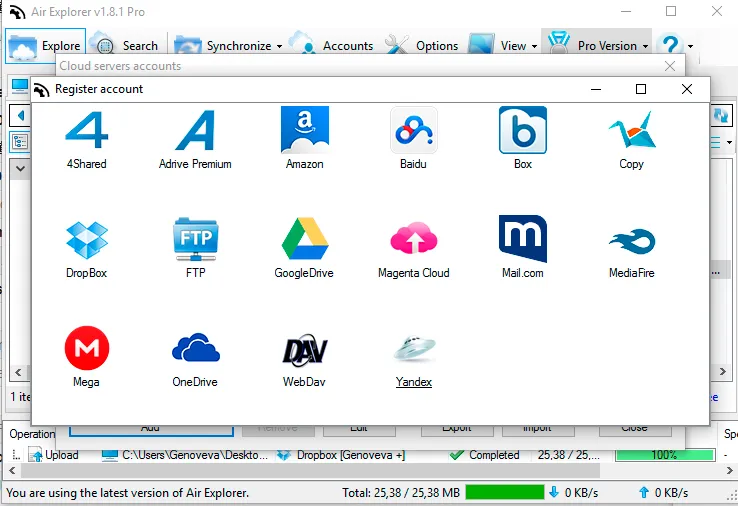The width and height of the screenshot is (738, 506).
Task: Choose 4Shared cloud service icon
Action: pyautogui.click(x=87, y=131)
